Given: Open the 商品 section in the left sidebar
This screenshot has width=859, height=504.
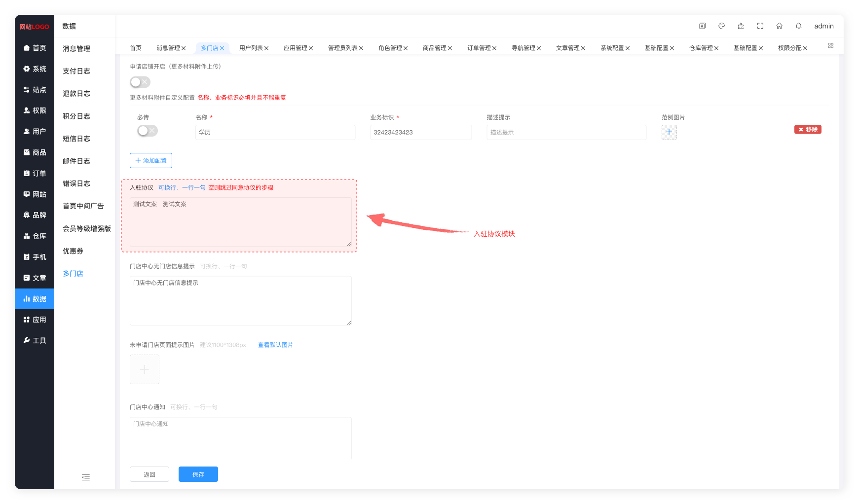Looking at the screenshot, I should tap(35, 152).
